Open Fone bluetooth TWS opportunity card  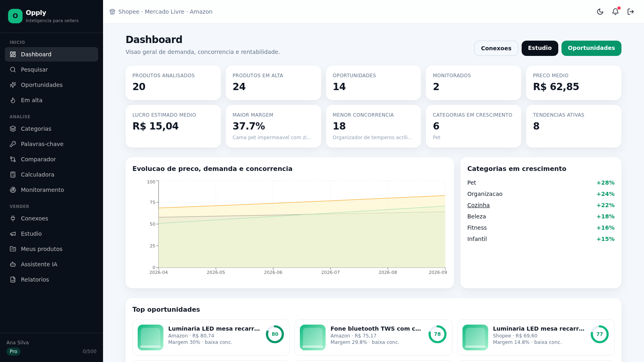click(373, 337)
